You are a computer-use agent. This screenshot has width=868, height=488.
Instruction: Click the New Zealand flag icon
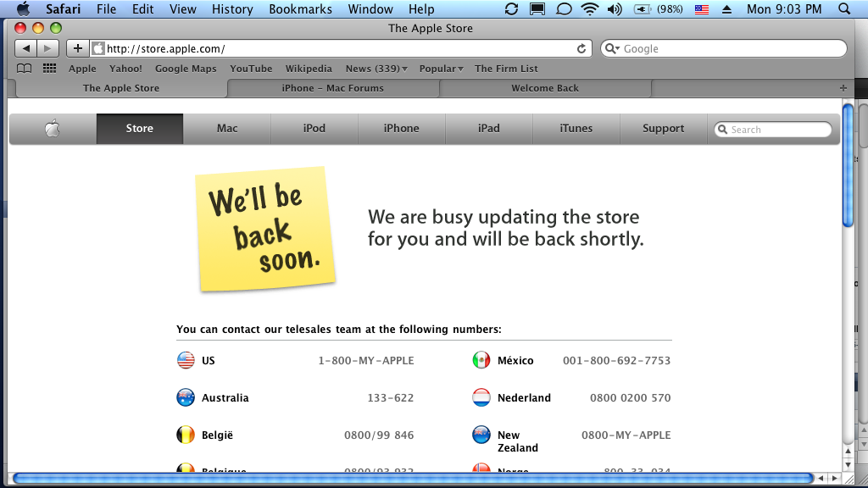[x=481, y=435]
